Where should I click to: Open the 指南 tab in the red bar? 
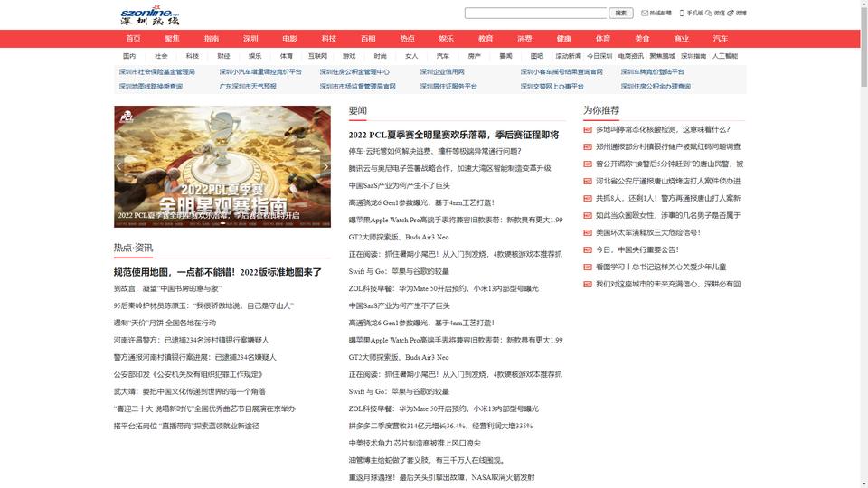pyautogui.click(x=212, y=39)
